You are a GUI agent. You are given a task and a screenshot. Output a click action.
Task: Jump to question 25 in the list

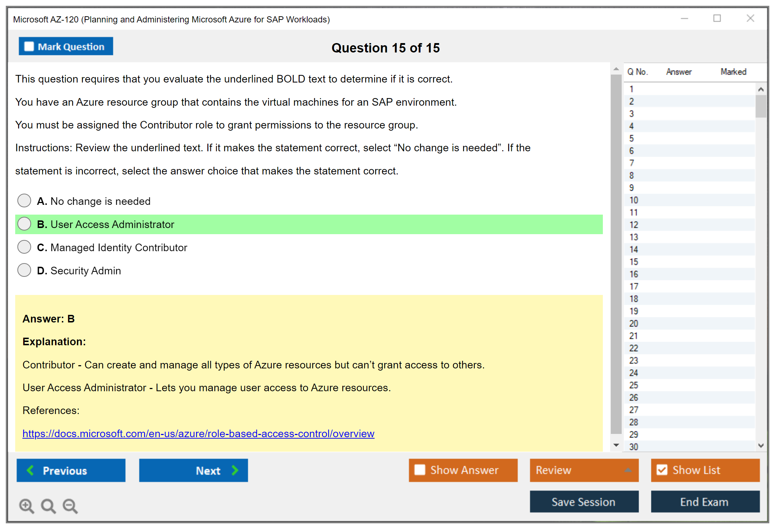click(x=634, y=385)
